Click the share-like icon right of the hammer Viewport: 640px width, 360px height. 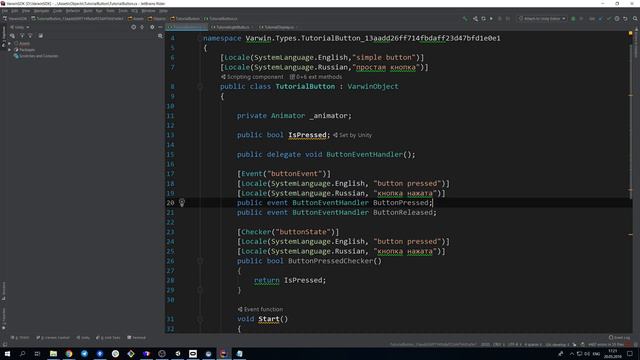[x=475, y=19]
